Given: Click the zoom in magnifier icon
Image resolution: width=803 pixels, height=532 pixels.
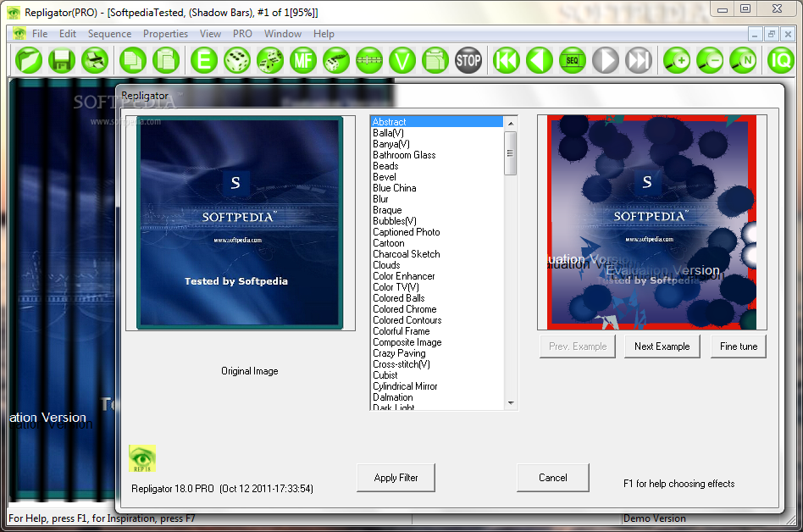Looking at the screenshot, I should (x=677, y=60).
